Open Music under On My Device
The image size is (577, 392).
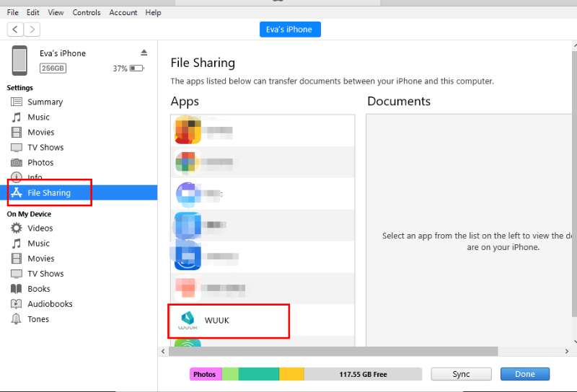coord(39,243)
